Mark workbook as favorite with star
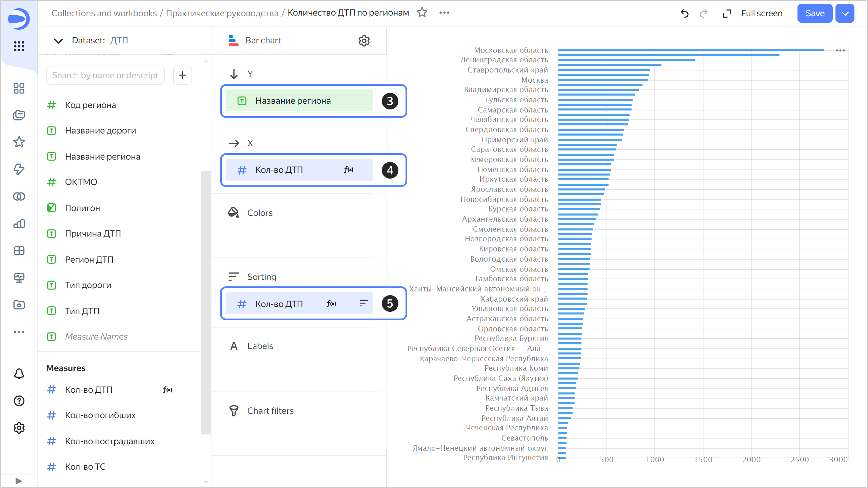This screenshot has height=488, width=868. [x=422, y=13]
